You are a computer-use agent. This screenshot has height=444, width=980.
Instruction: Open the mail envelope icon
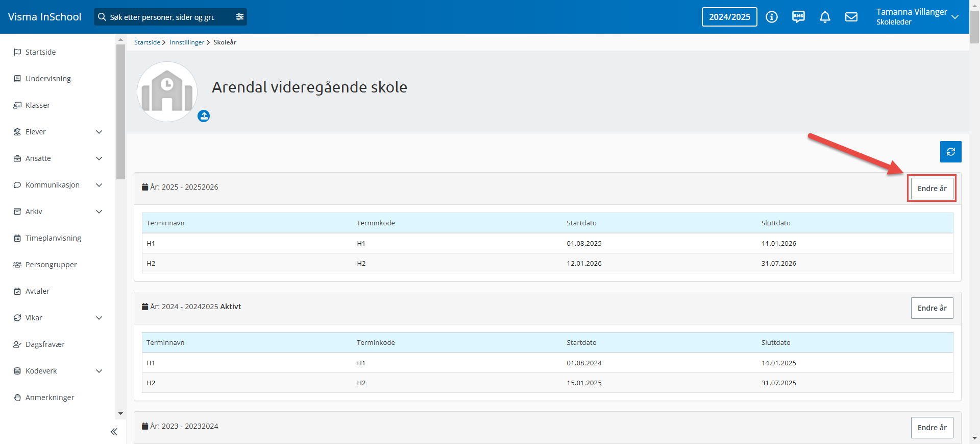(851, 17)
